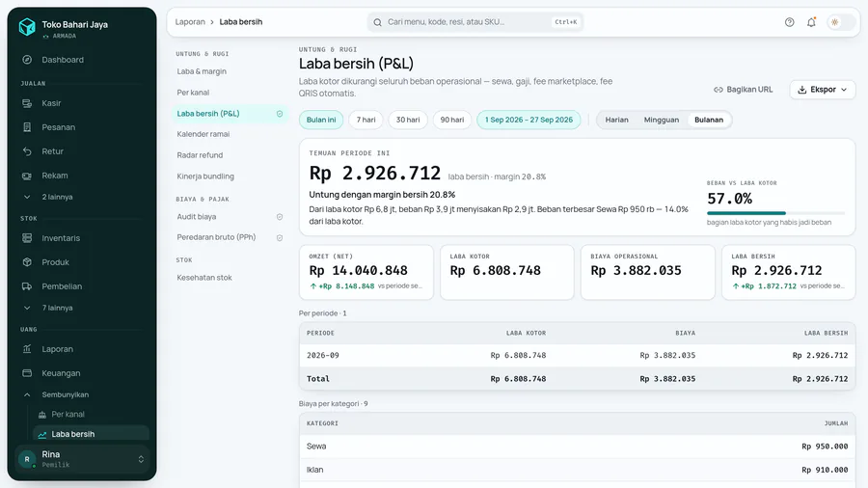Click the Audit biaya shield badge
Viewport: 868px width, 488px height.
coord(280,217)
